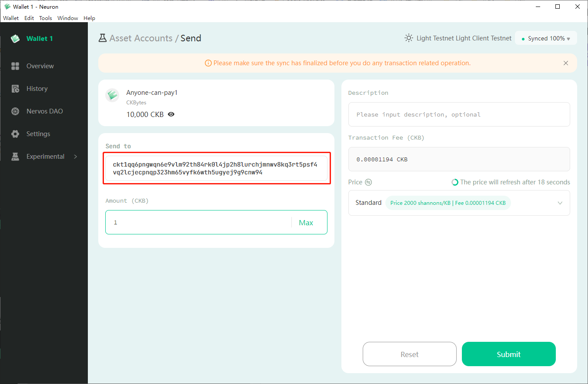Click the CKBytes label

point(136,103)
